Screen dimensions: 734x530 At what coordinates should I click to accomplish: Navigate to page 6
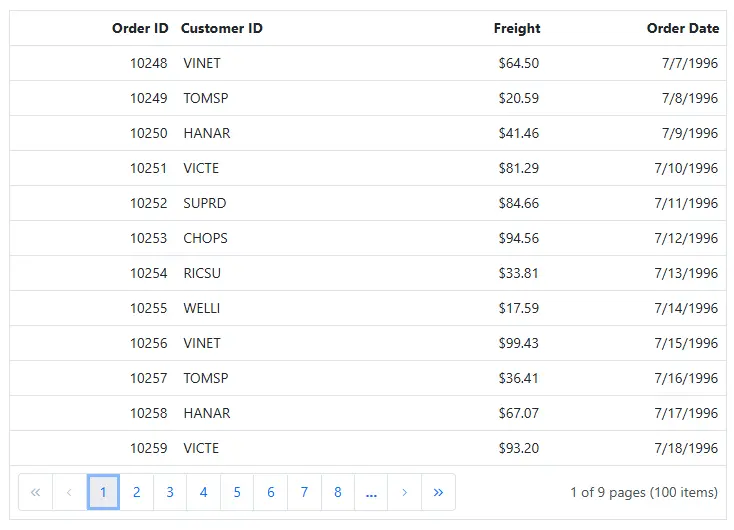pos(271,492)
